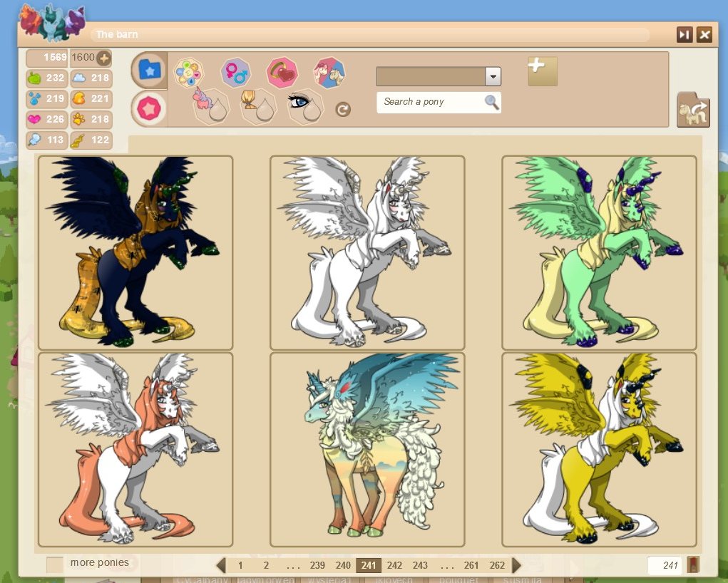Go to the next page arrow
The image size is (728, 583).
pos(516,565)
